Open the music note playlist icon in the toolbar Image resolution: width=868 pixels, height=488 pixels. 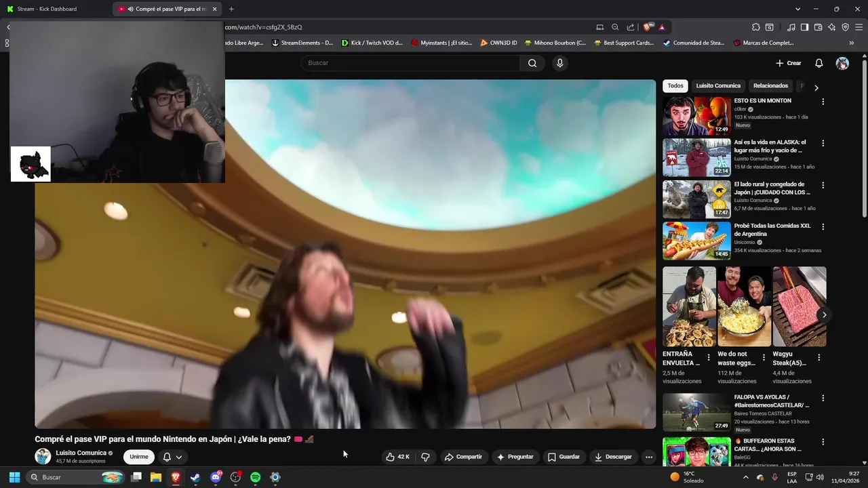click(x=791, y=27)
